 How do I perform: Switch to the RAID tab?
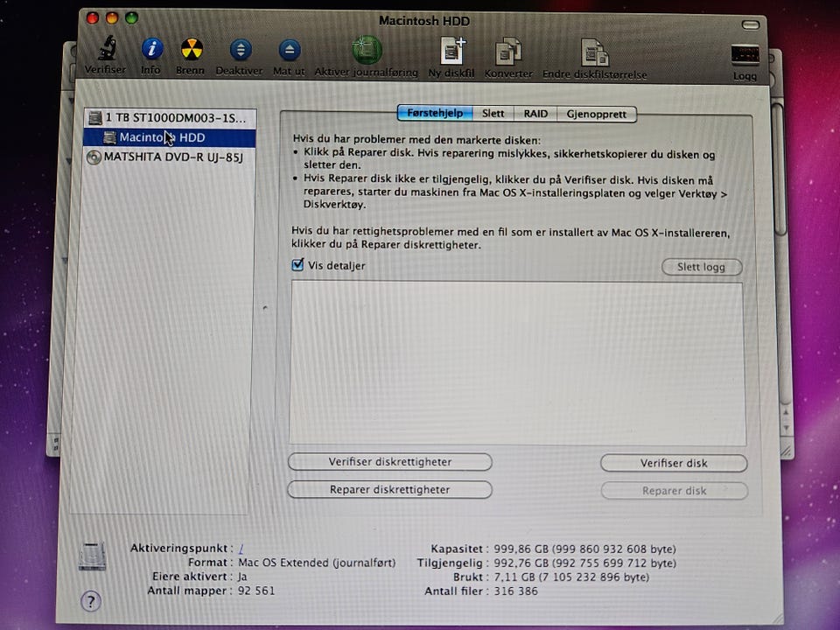pyautogui.click(x=535, y=114)
